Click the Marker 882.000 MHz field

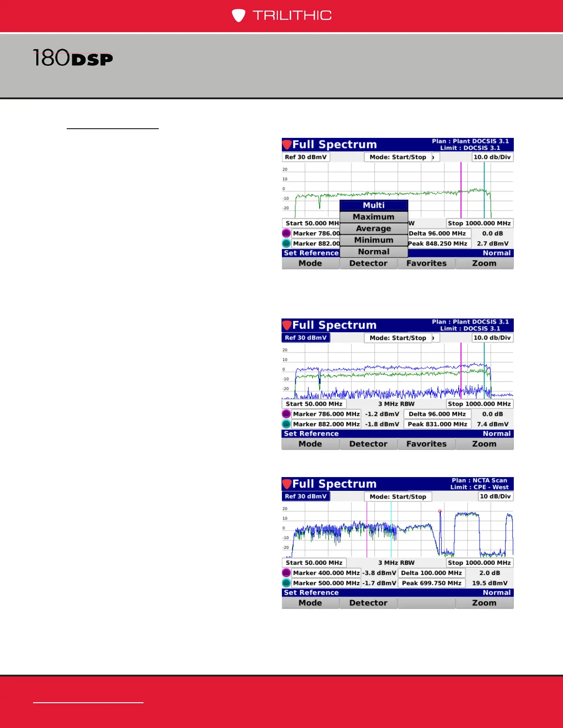click(x=327, y=424)
